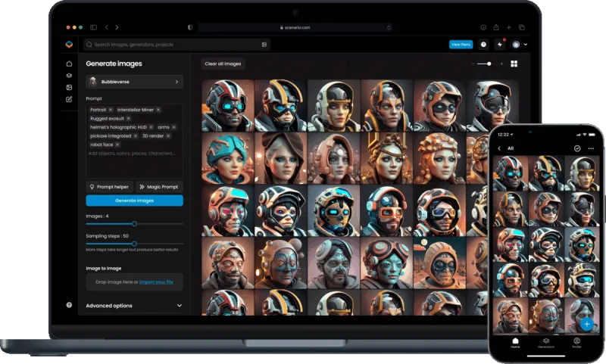The width and height of the screenshot is (606, 364).
Task: Click the Generate images button
Action: point(134,201)
